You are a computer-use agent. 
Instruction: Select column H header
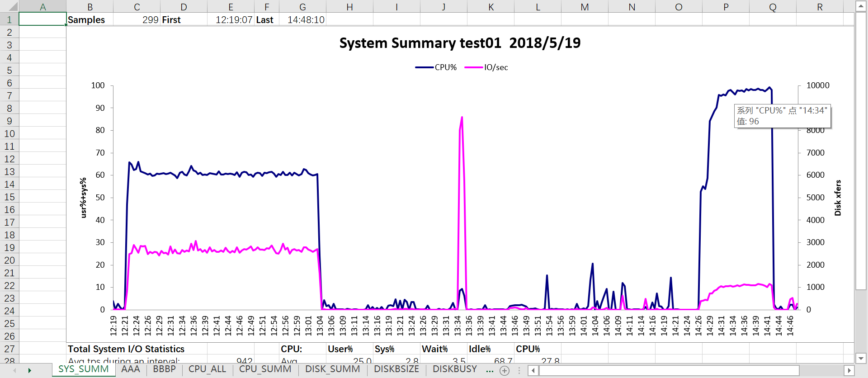pyautogui.click(x=349, y=7)
